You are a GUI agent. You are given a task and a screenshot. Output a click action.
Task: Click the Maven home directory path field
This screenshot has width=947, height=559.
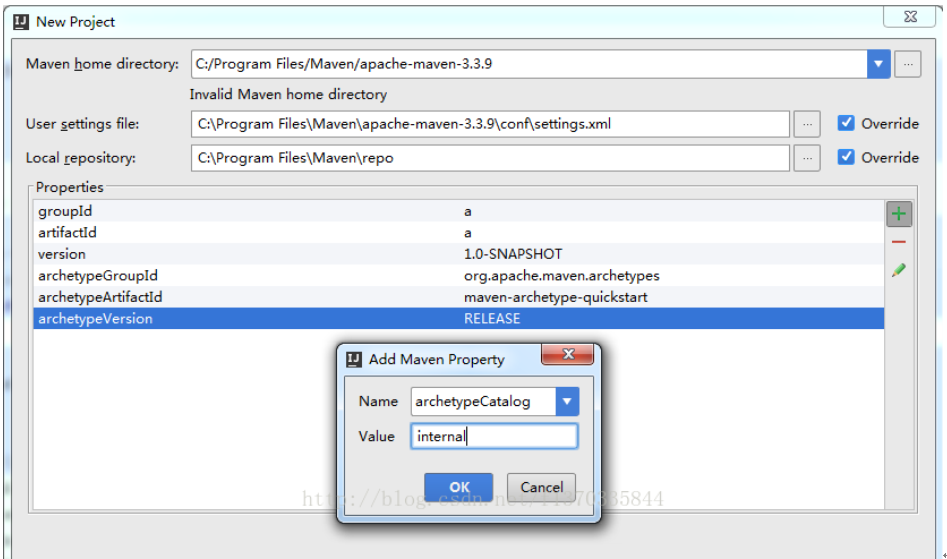coord(529,64)
